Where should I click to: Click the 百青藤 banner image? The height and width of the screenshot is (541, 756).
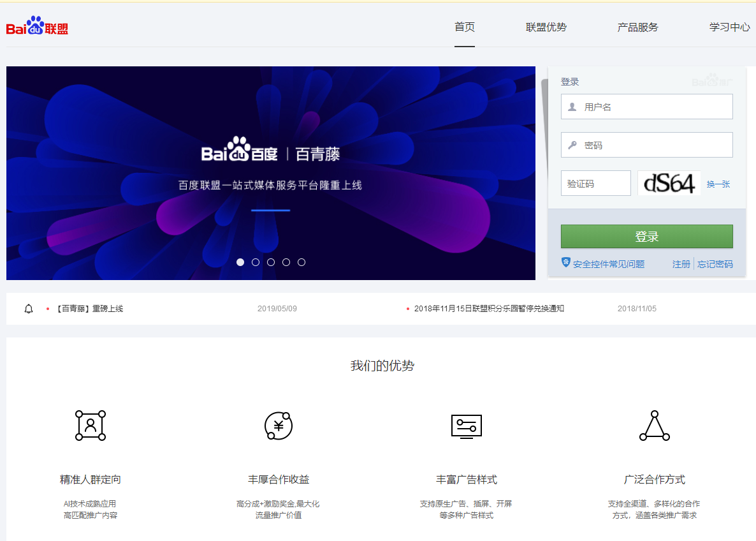270,173
